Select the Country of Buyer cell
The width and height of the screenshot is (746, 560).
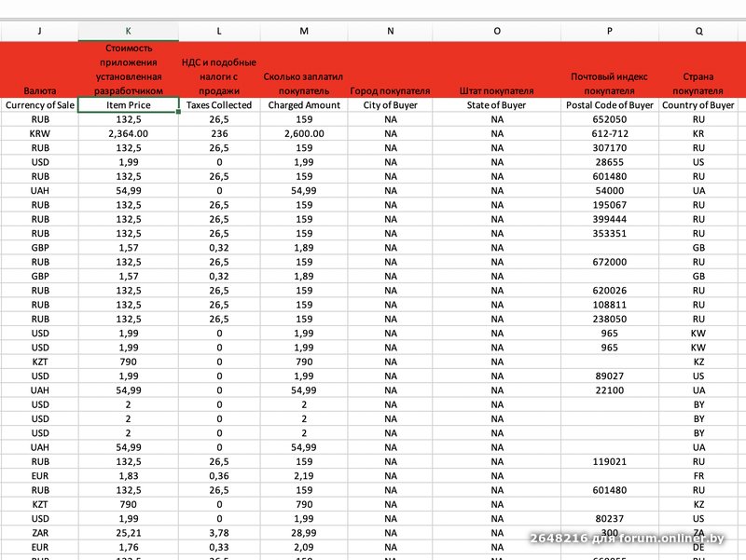698,105
